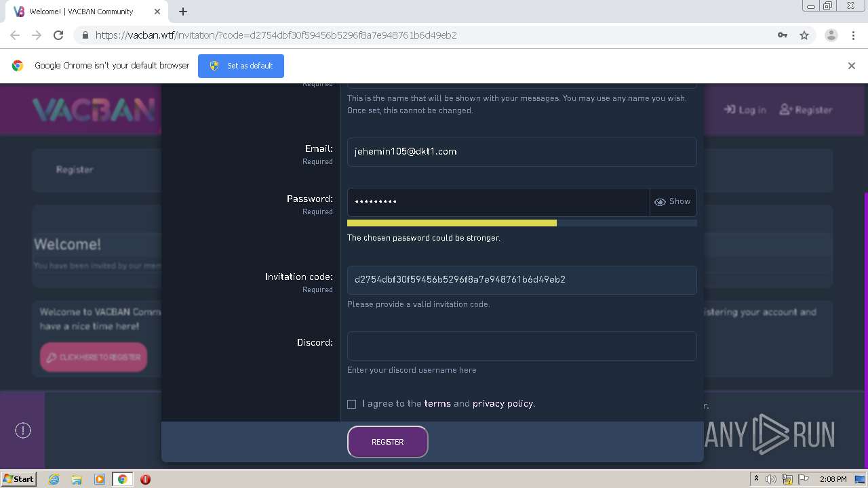
Task: Click the red stop-sign taskbar icon
Action: pos(145,479)
